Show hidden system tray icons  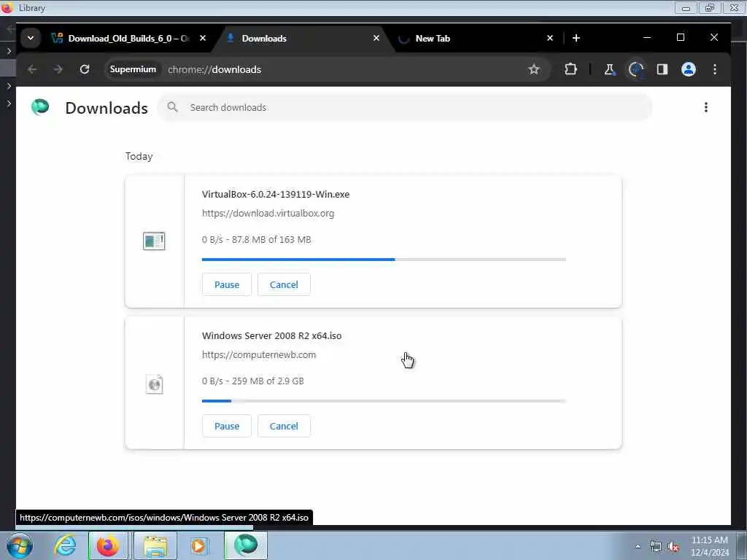click(x=638, y=547)
